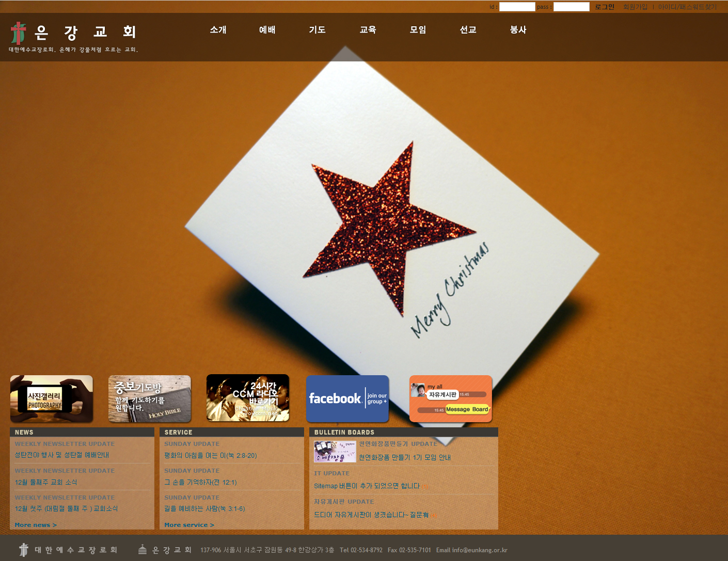This screenshot has width=728, height=561.
Task: Click the 회원가입 link
Action: (635, 7)
